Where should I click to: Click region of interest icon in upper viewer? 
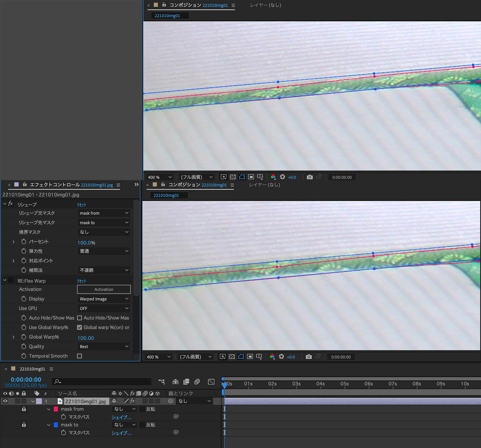[251, 177]
